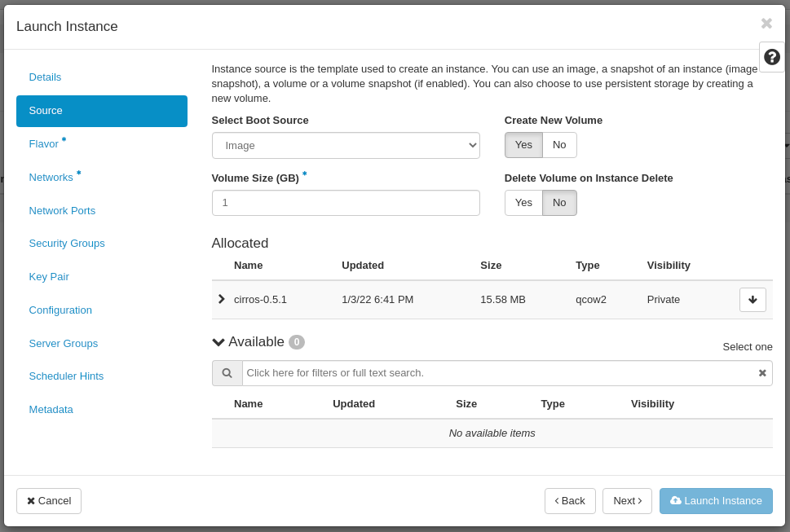
Task: Click the Next button
Action: pos(627,500)
